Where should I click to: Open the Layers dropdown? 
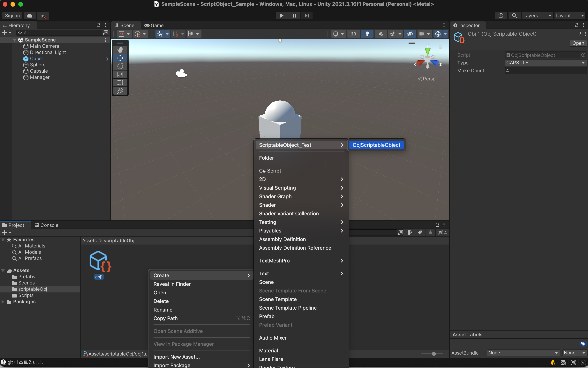(x=537, y=16)
